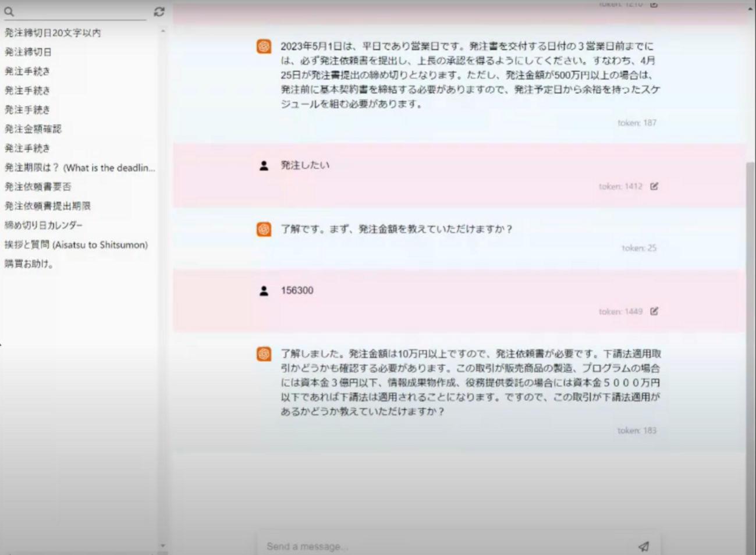Open '挨拶と質問 (Aisatsu to Shitsumon)' chat
This screenshot has width=756, height=555.
(x=76, y=245)
